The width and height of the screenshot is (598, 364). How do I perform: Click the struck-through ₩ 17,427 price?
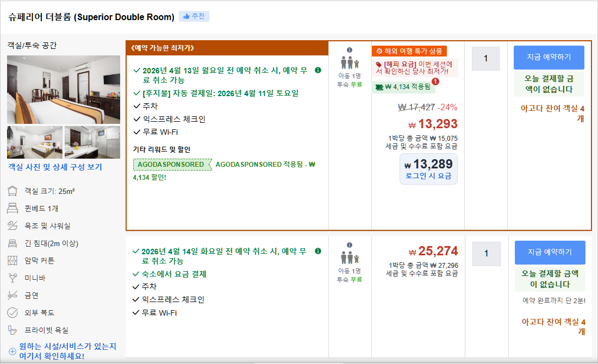pyautogui.click(x=416, y=108)
